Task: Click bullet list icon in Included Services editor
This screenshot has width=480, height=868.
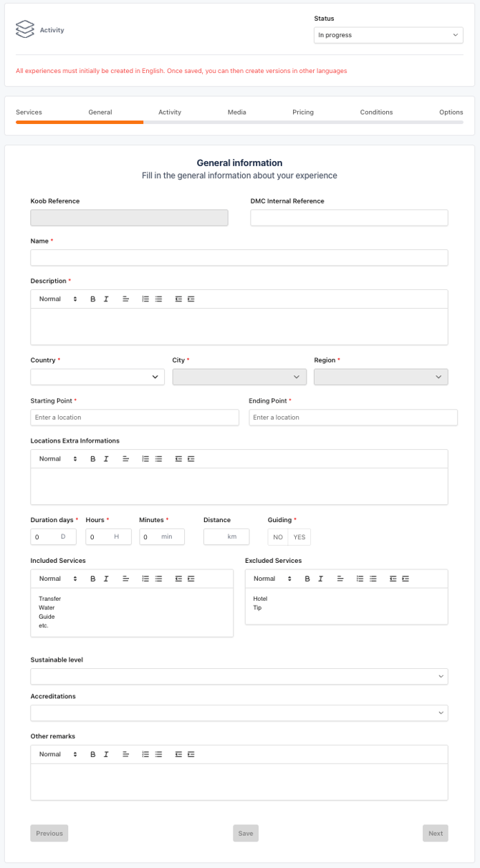Action: pos(158,579)
